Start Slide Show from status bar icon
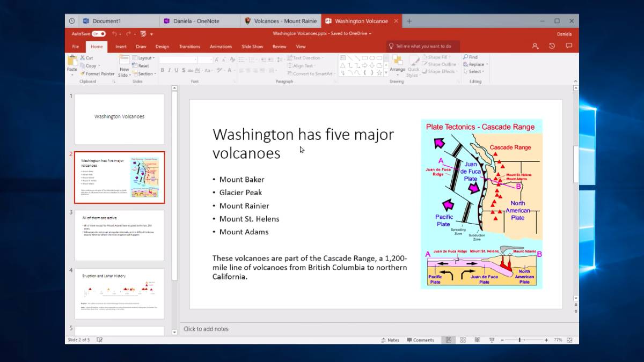This screenshot has height=362, width=644. point(491,340)
